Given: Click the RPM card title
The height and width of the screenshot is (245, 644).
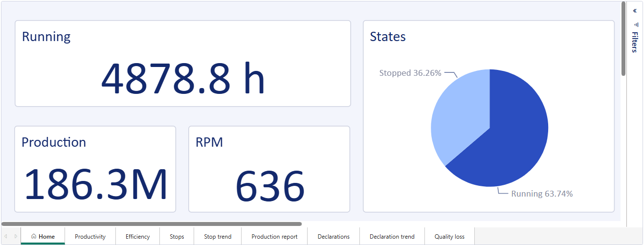Looking at the screenshot, I should [209, 142].
